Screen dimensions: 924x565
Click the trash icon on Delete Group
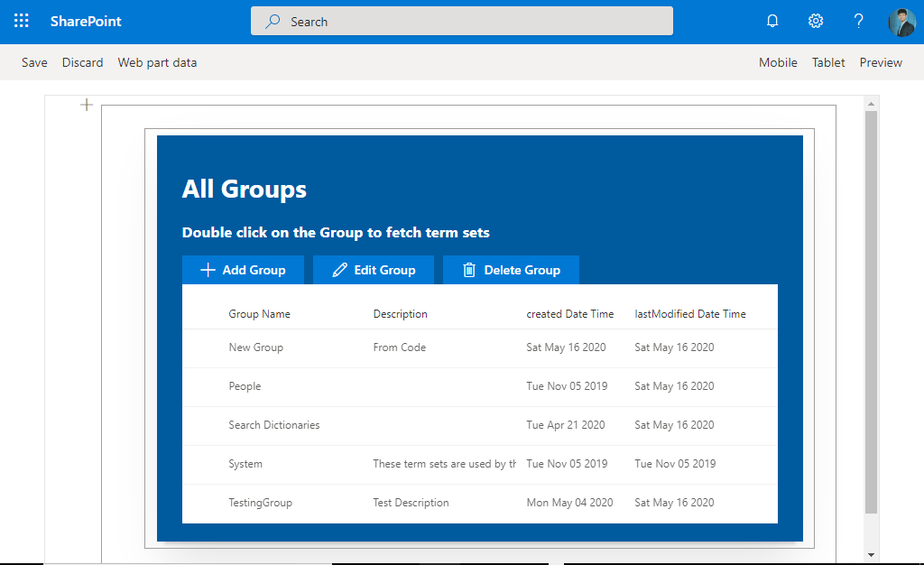click(x=470, y=269)
